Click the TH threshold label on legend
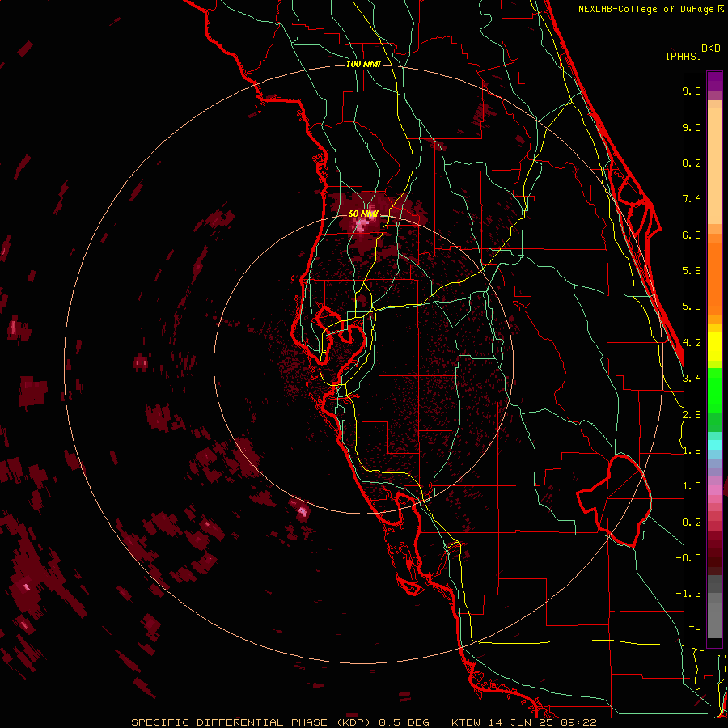728x728 pixels. [695, 629]
